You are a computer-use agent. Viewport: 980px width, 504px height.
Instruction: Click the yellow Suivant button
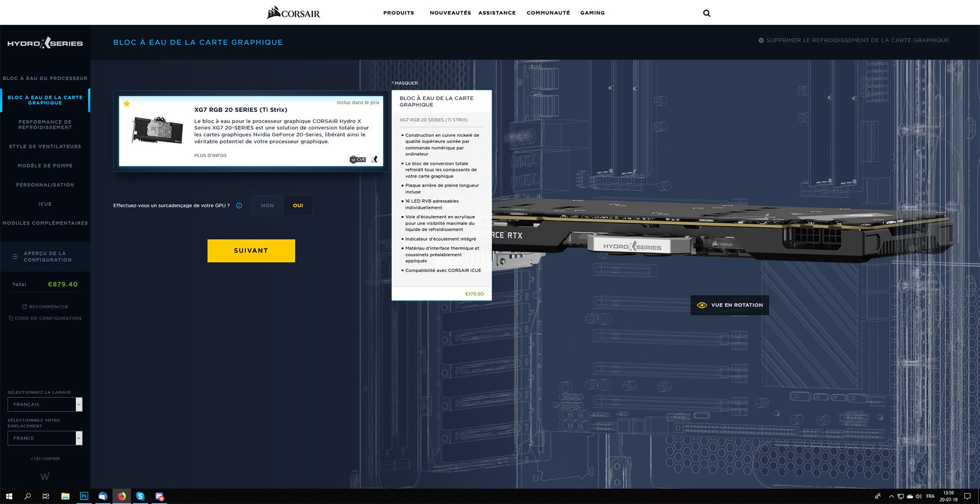(251, 251)
